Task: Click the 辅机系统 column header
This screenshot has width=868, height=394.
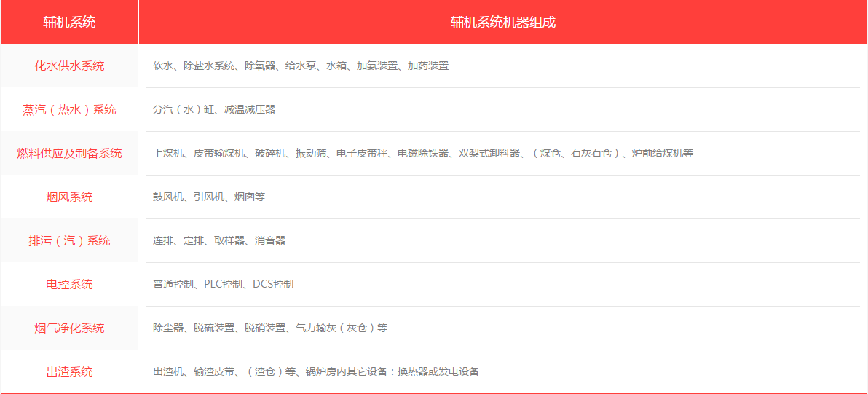Action: tap(69, 22)
